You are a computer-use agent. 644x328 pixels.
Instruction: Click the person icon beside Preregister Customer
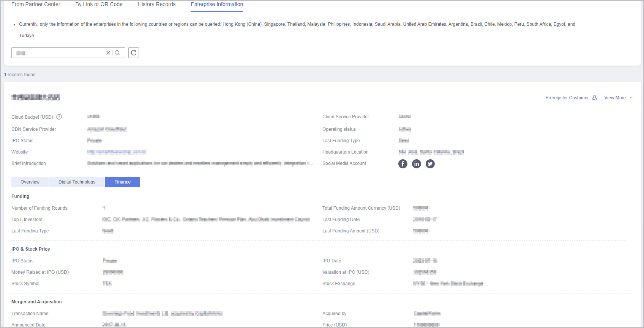595,98
